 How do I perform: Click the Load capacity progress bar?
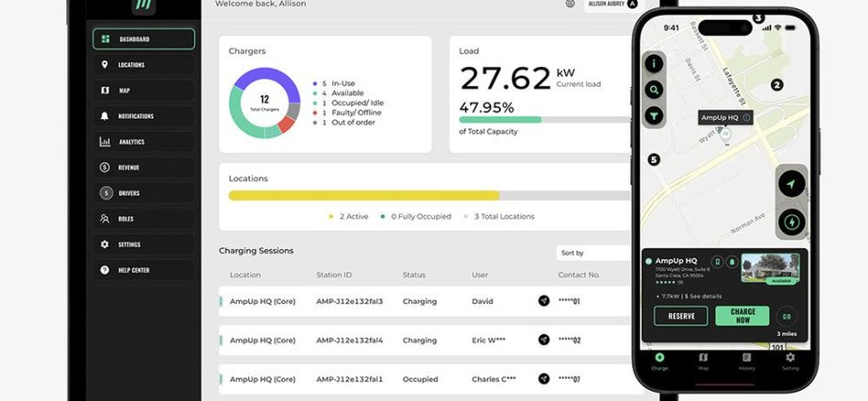tap(544, 120)
